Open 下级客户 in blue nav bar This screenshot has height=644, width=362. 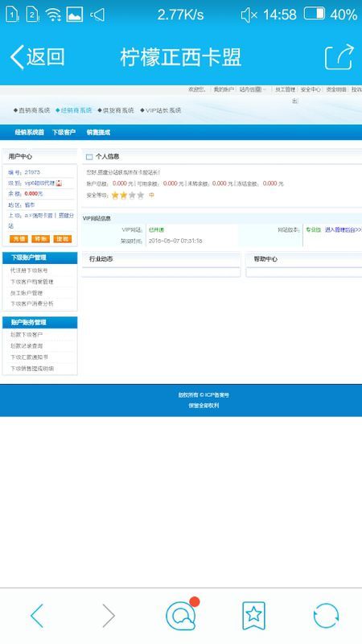pos(64,132)
